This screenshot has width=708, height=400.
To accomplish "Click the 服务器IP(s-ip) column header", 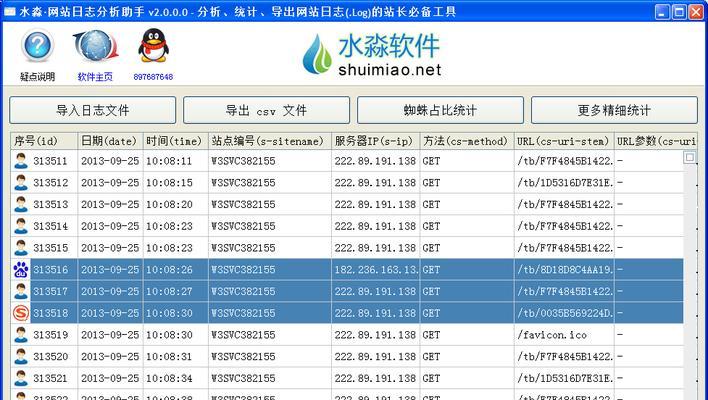I will pyautogui.click(x=375, y=141).
